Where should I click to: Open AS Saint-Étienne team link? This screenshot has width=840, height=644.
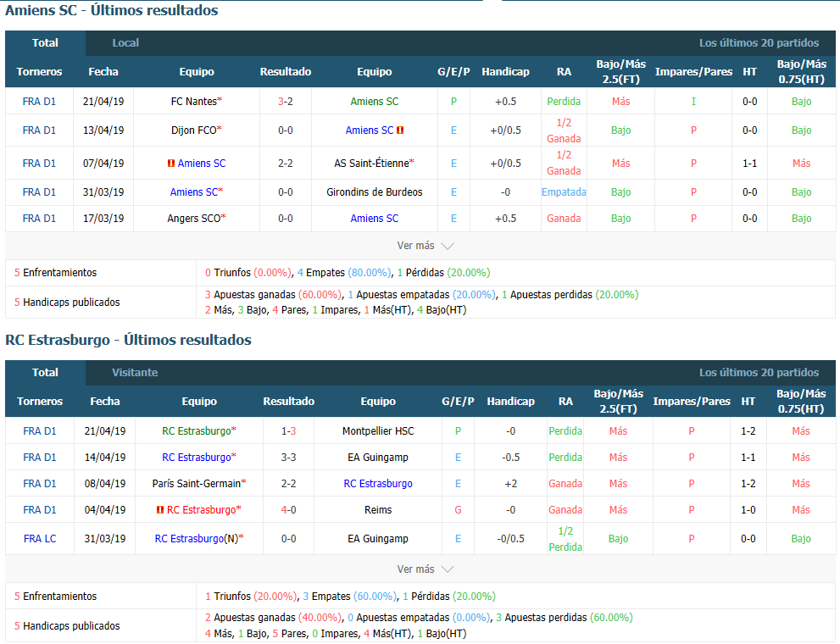372,164
